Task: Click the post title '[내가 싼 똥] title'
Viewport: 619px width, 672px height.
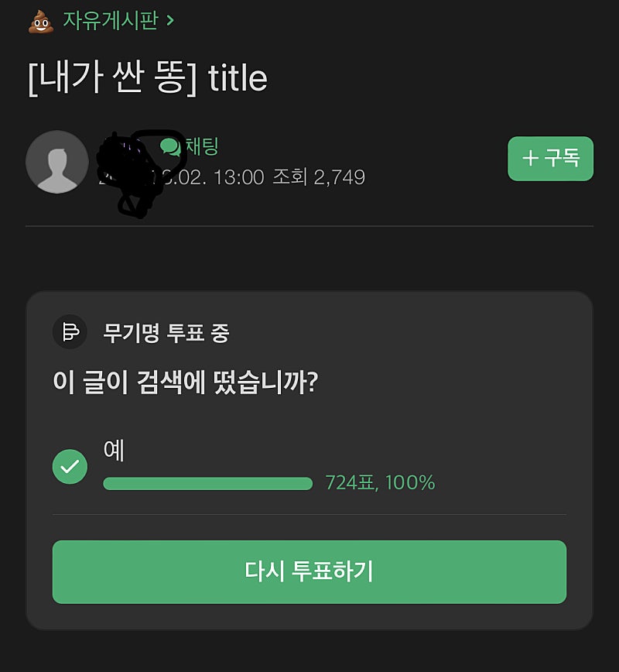Action: 147,78
